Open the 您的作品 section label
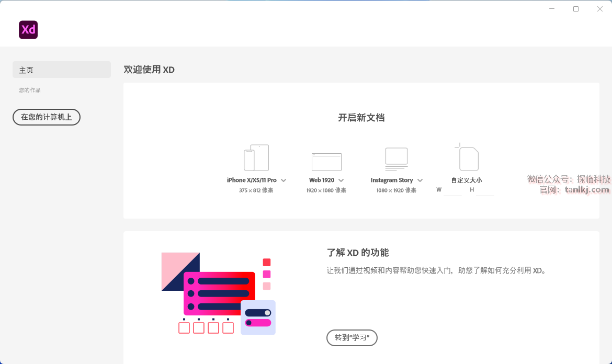The height and width of the screenshot is (364, 612). pos(30,90)
